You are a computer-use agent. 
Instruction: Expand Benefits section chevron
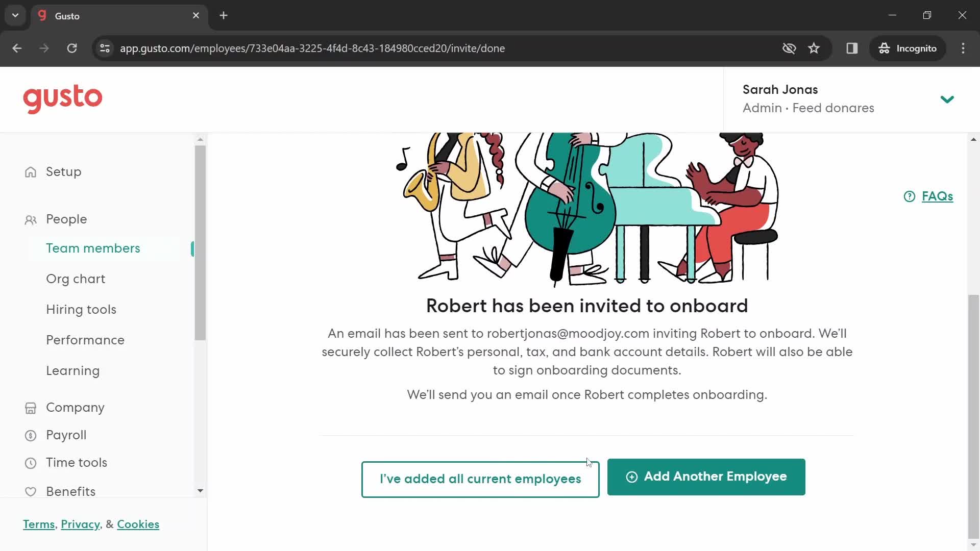pyautogui.click(x=201, y=492)
